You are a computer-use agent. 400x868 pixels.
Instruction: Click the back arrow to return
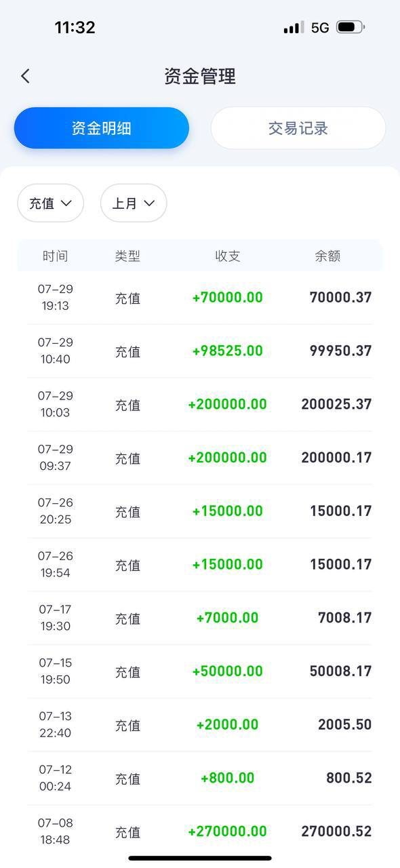(25, 76)
